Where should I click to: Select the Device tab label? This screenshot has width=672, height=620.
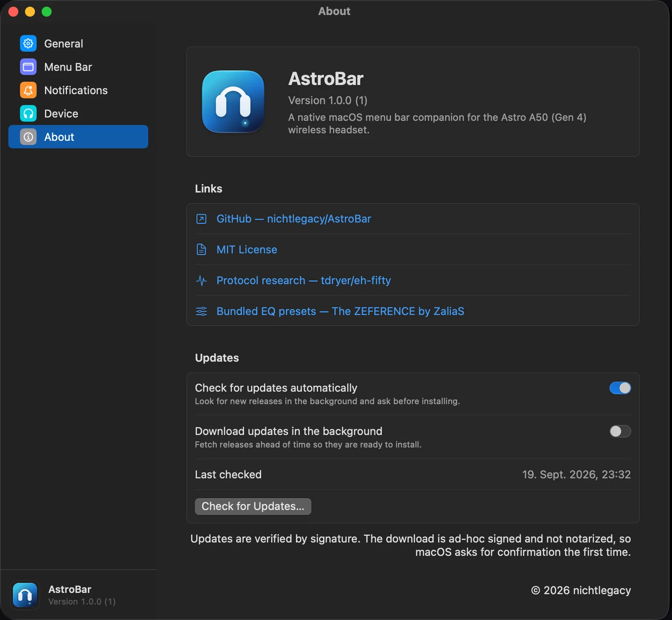tap(61, 114)
